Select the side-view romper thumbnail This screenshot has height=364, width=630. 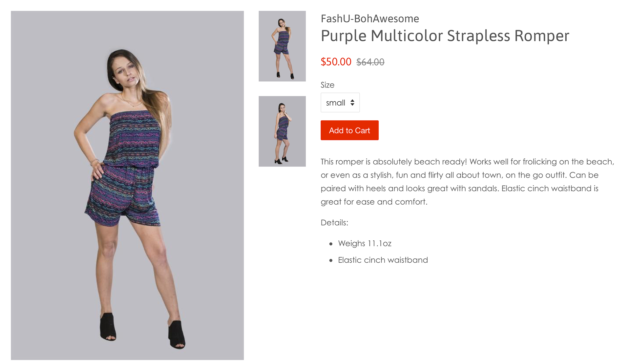click(282, 131)
